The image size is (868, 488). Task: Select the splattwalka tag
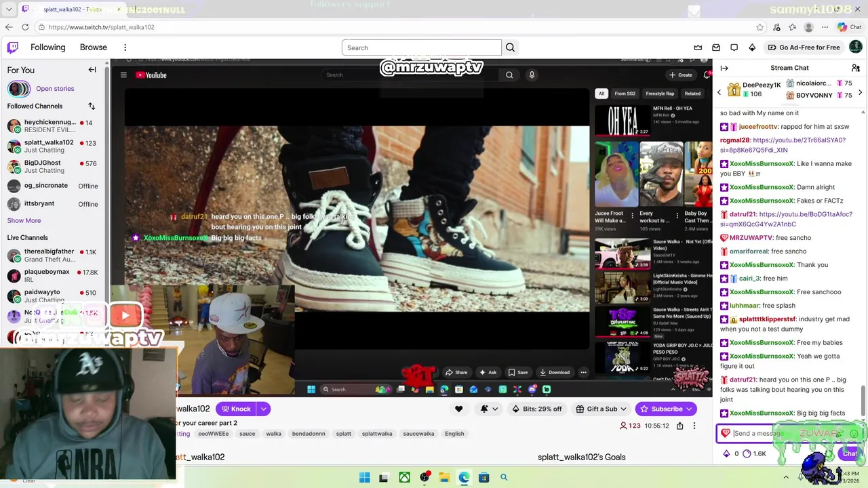377,434
